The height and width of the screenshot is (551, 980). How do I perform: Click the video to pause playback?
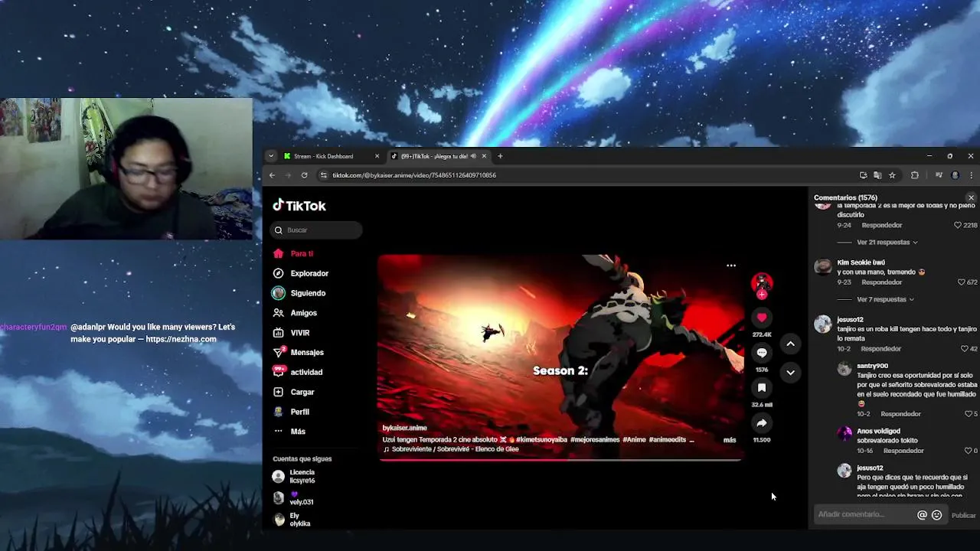click(x=560, y=356)
